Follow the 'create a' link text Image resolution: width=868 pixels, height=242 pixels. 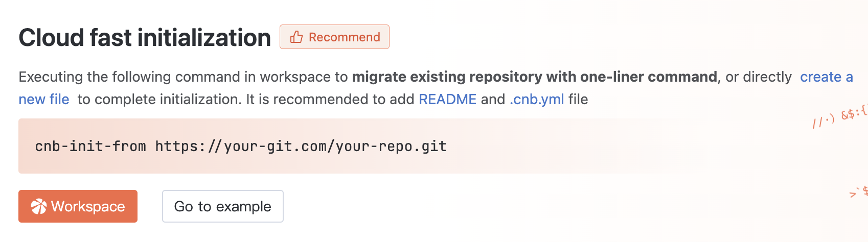(x=826, y=77)
